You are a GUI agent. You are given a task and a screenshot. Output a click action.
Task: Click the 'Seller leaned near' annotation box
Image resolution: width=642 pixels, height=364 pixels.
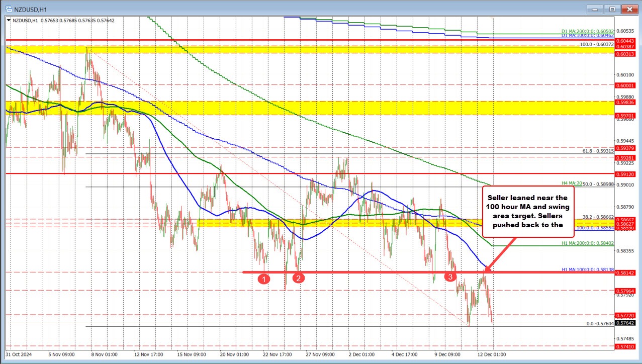coord(527,211)
